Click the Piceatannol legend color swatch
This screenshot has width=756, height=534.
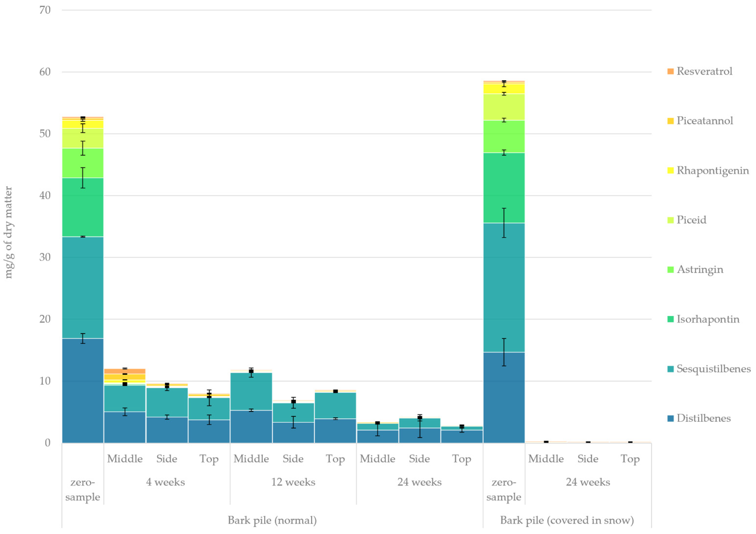coord(670,121)
